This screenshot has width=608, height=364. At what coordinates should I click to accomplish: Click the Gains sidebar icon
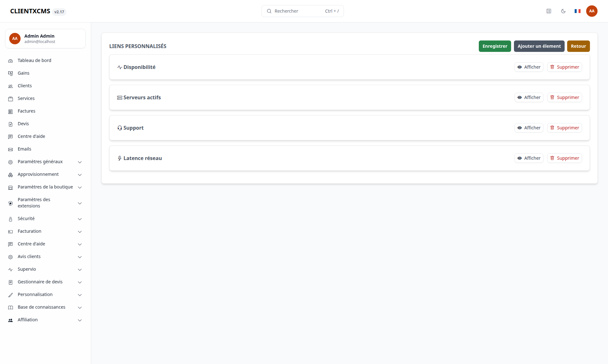[10, 73]
